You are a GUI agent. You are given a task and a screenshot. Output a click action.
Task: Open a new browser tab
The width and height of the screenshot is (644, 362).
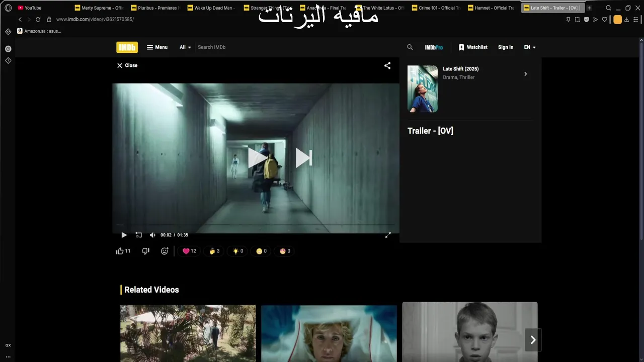(x=589, y=8)
